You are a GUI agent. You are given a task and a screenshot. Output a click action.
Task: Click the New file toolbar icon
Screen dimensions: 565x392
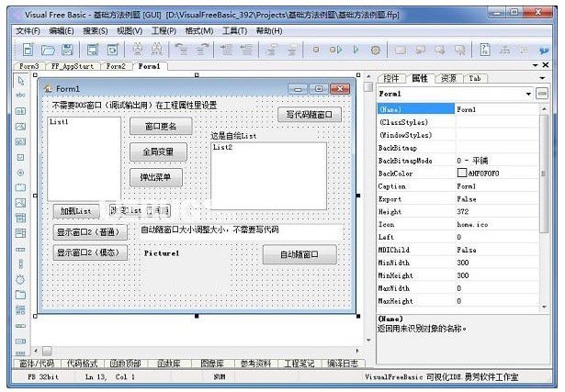(x=28, y=50)
